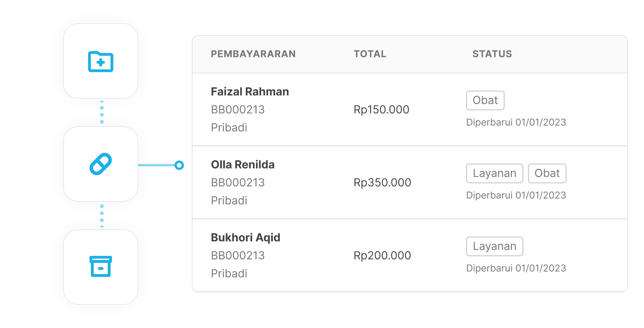Click the TOTAL column header

pos(370,54)
